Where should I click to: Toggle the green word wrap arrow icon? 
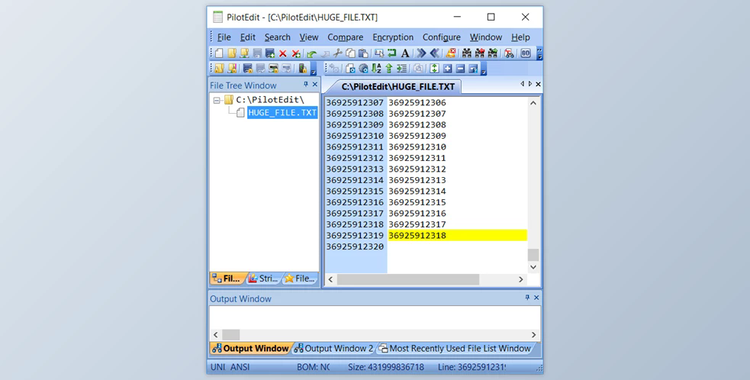[x=392, y=53]
